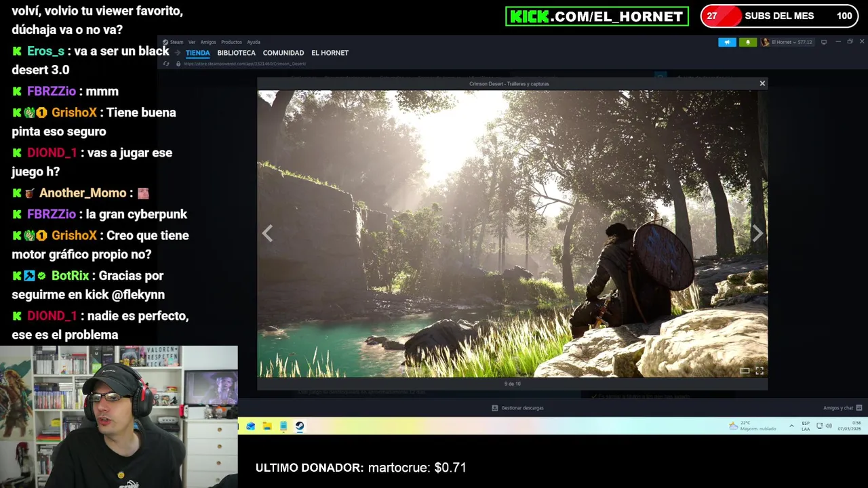Image resolution: width=868 pixels, height=488 pixels.
Task: Show the previous screenshot with left arrow
Action: pos(267,233)
